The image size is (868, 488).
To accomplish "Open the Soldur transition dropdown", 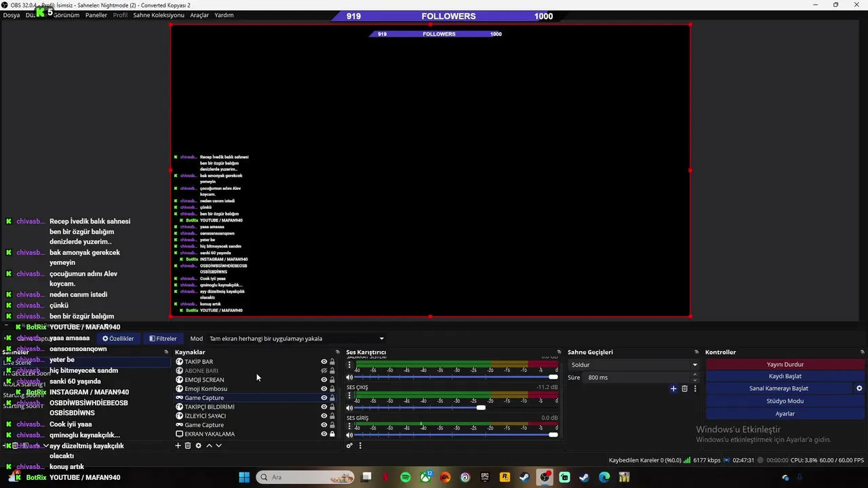I will 633,365.
